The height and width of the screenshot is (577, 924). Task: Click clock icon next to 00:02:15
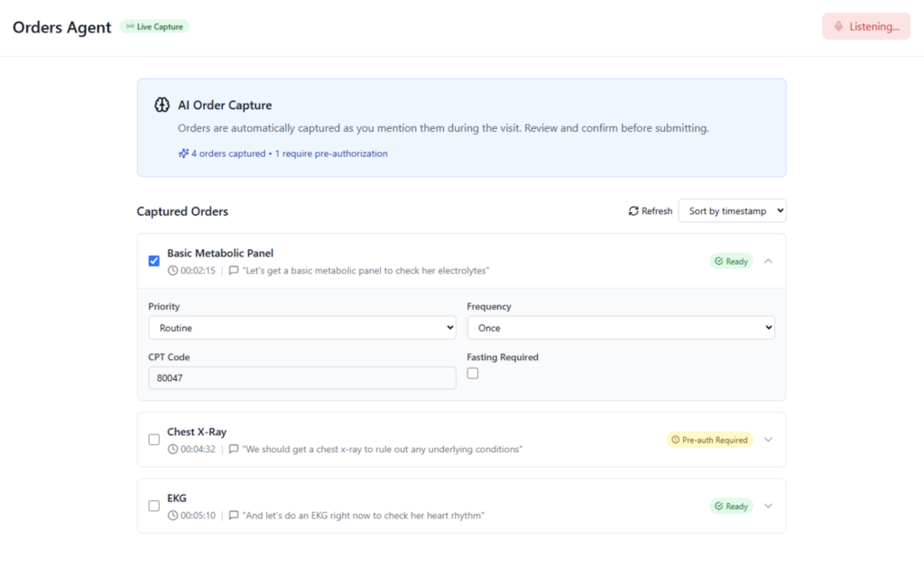(x=172, y=271)
